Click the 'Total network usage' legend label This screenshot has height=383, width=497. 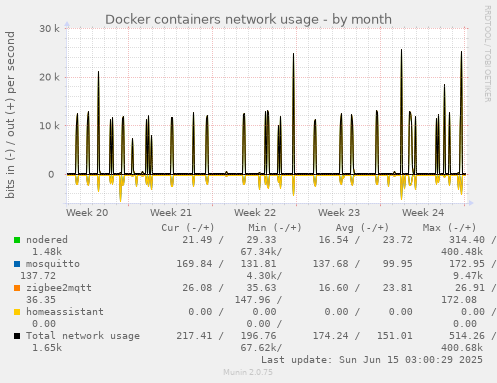83,336
